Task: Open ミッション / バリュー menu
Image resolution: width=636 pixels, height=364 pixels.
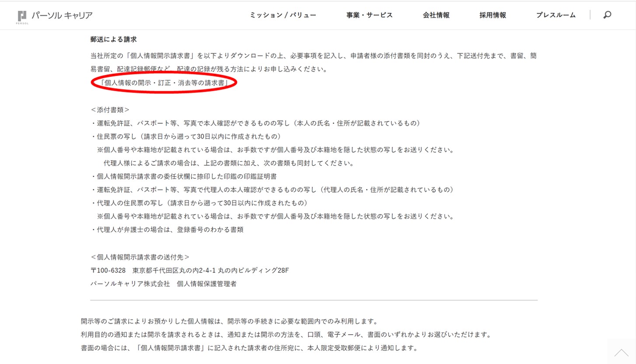Action: click(283, 15)
